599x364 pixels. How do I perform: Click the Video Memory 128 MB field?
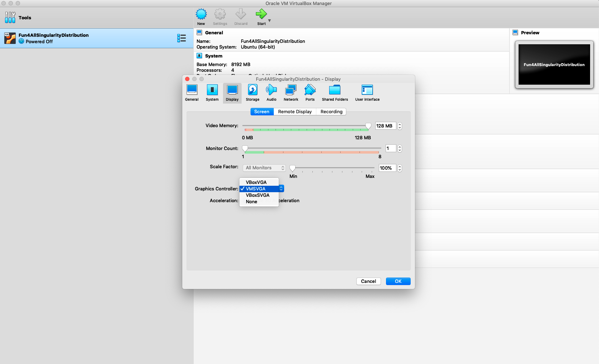[x=386, y=126]
